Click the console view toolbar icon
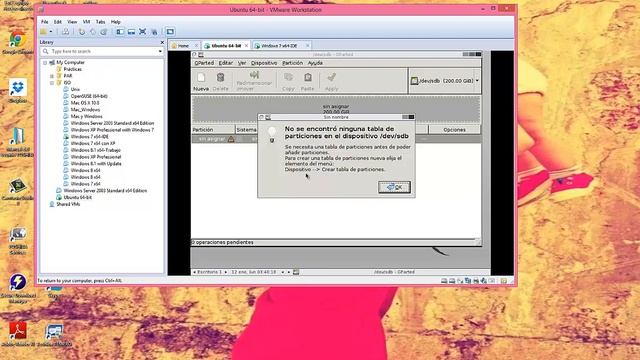Viewport: 640px width, 360px height. [x=170, y=32]
